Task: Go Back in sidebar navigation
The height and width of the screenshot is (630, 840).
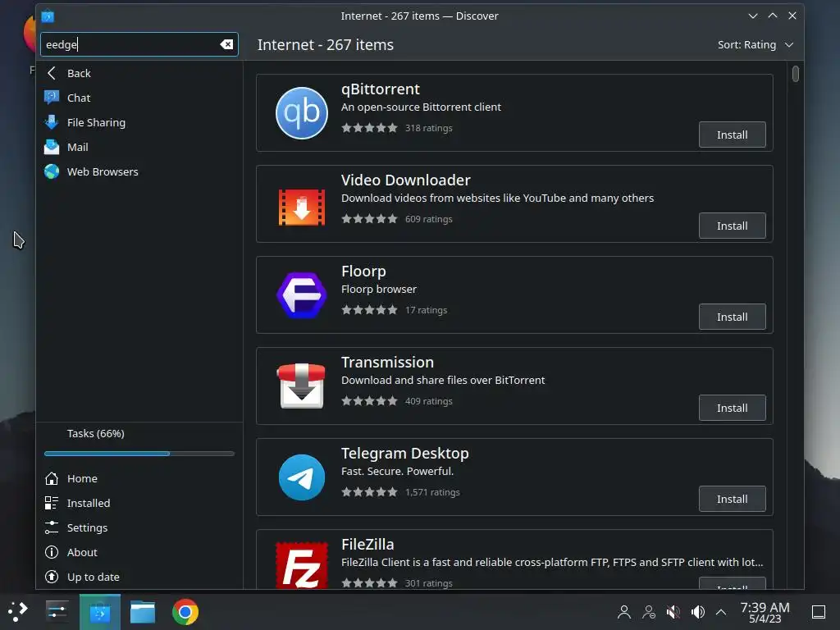Action: pos(139,73)
